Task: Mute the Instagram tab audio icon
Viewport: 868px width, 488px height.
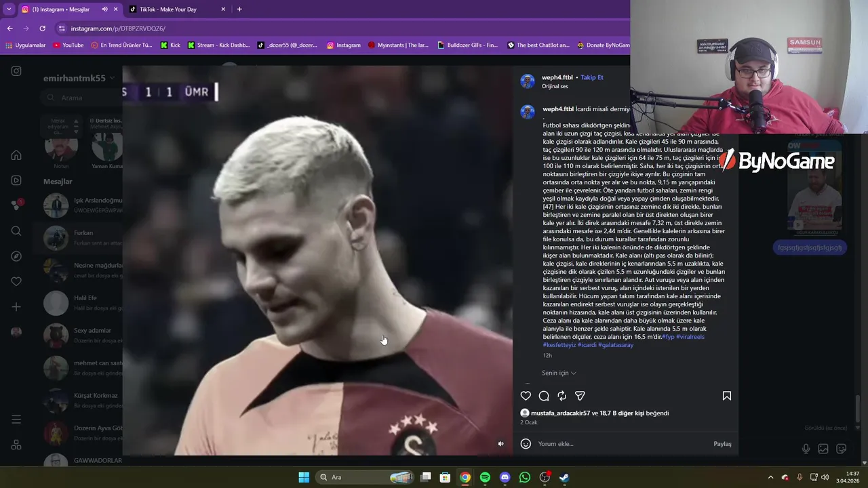Action: (104, 9)
